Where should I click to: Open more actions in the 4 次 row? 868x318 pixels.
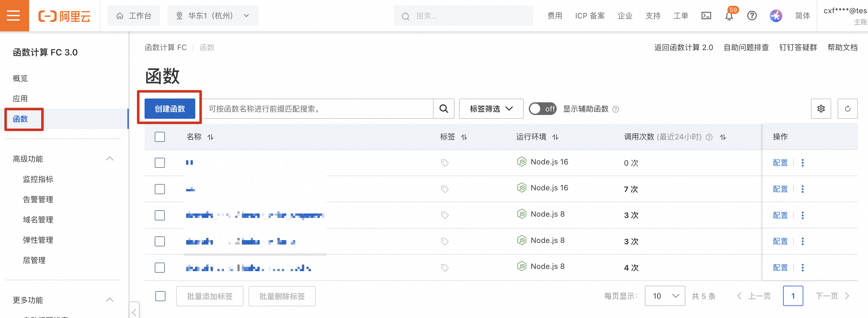[803, 268]
